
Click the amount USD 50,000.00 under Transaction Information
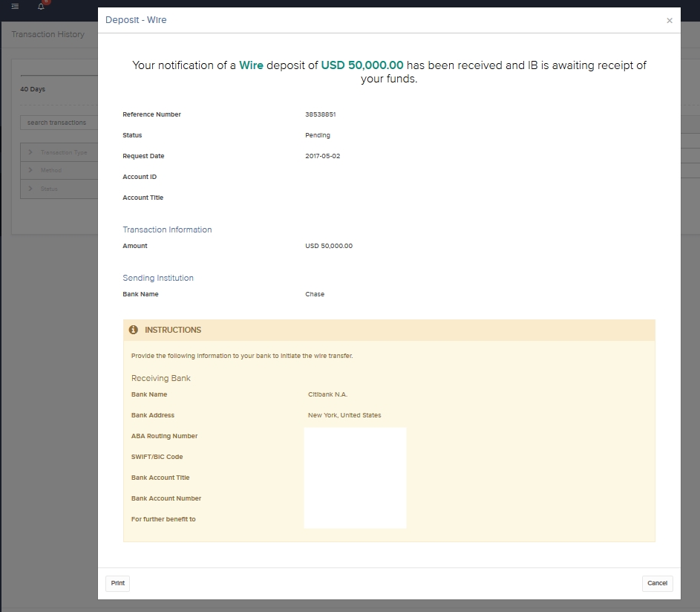[329, 246]
